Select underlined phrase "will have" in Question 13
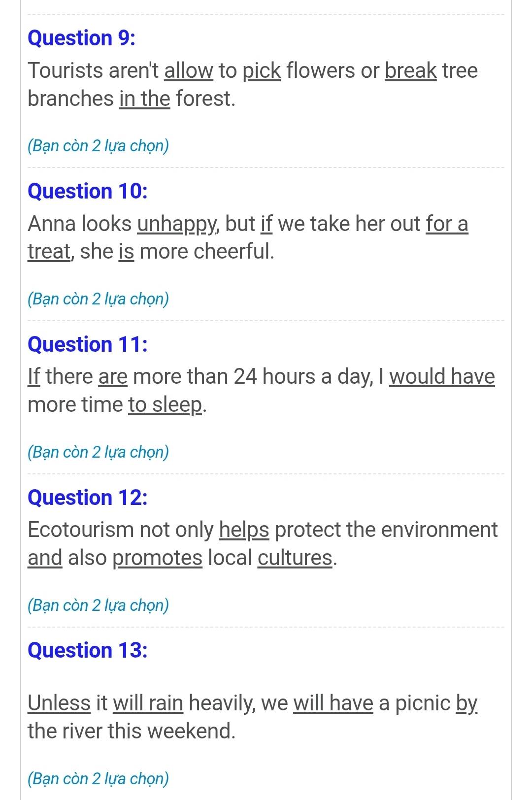 333,703
